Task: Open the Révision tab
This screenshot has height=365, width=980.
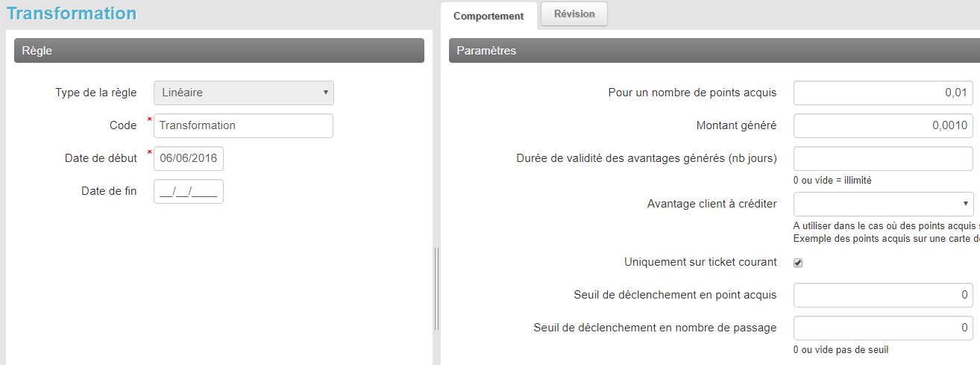Action: point(574,14)
